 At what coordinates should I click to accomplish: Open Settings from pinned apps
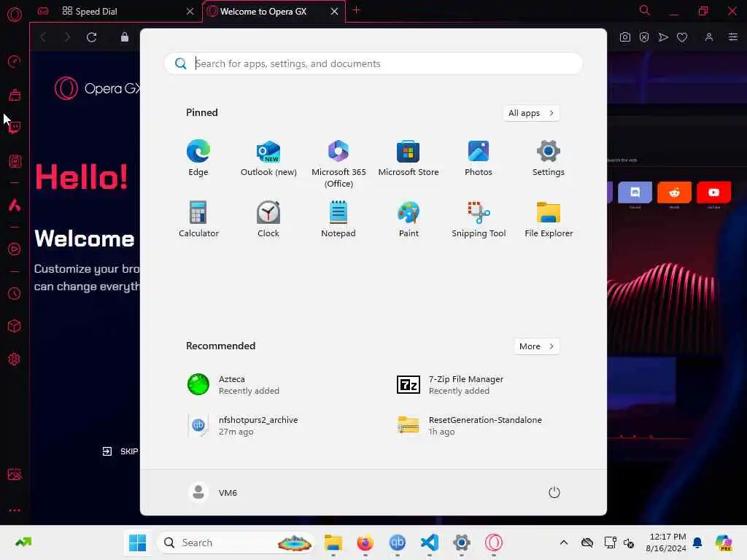point(549,158)
